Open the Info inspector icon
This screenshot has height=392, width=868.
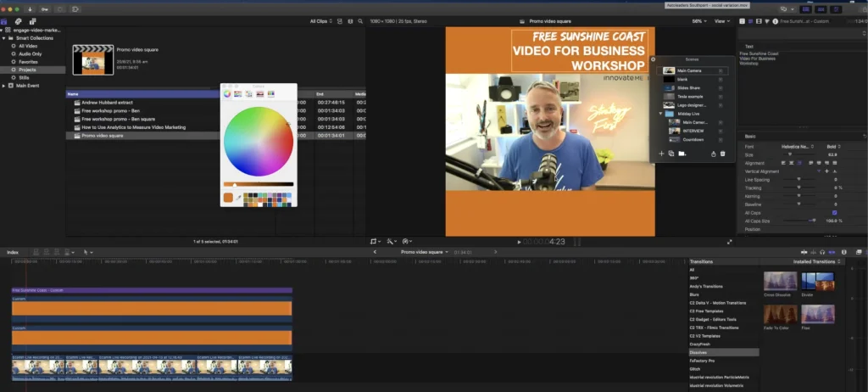[775, 21]
